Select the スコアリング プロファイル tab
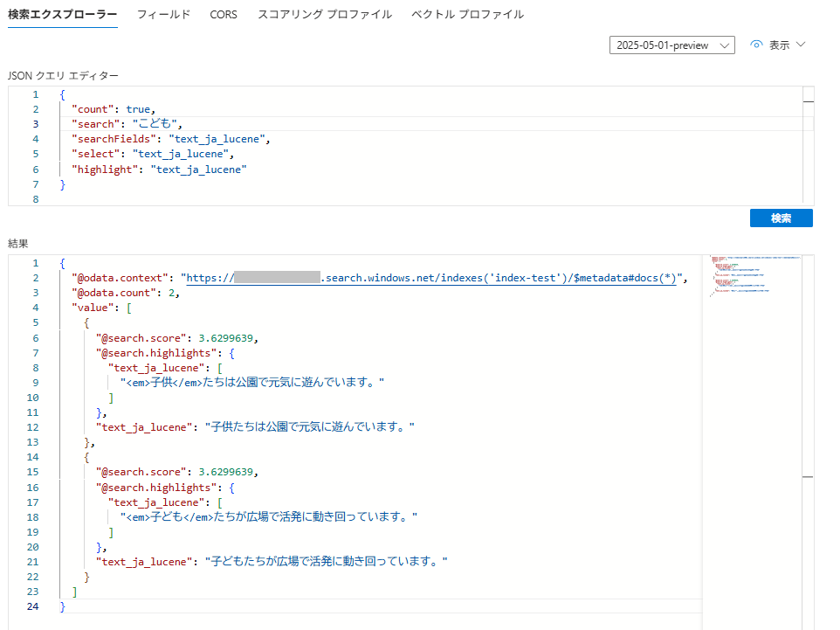The width and height of the screenshot is (840, 630). (325, 15)
